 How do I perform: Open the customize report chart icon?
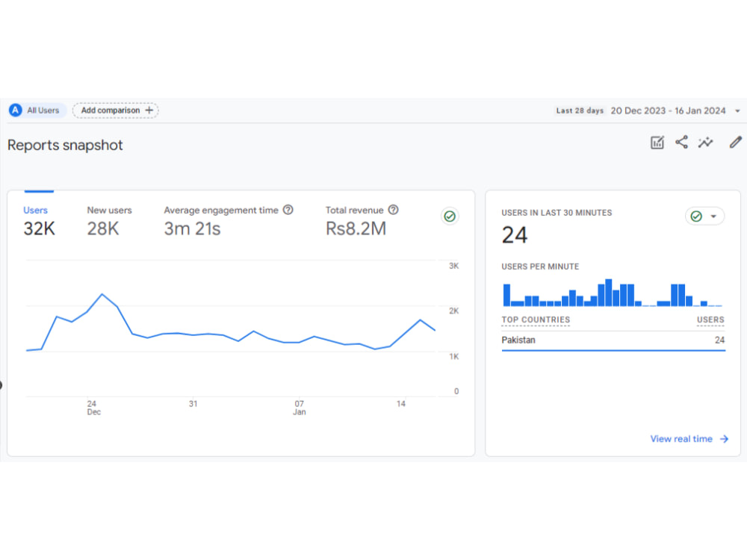[657, 143]
